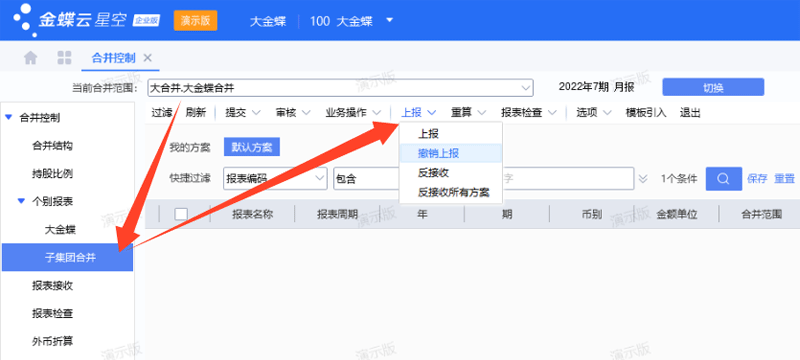Click the 合并范围 column header
The height and width of the screenshot is (360, 800).
(761, 214)
